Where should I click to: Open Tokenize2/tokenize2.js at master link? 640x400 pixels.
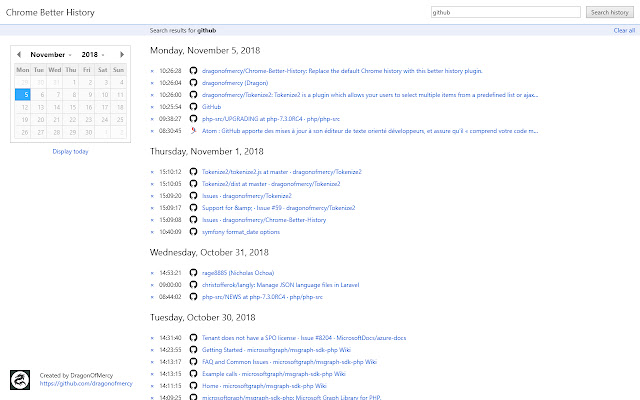point(282,172)
